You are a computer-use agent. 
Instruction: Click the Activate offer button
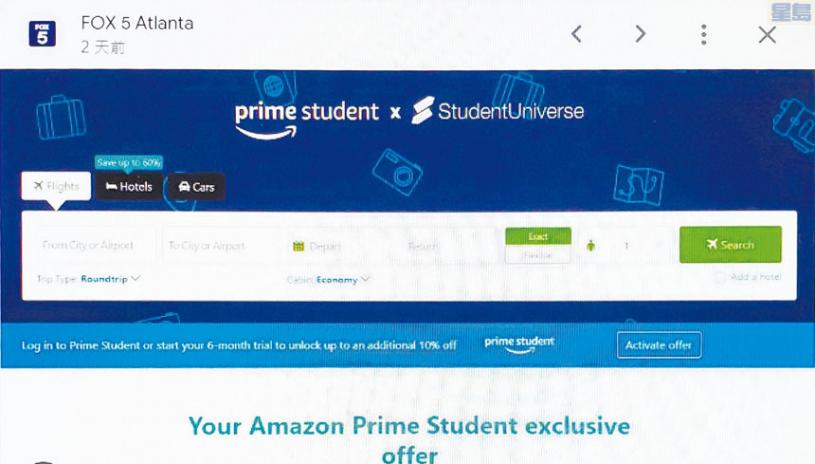click(659, 345)
